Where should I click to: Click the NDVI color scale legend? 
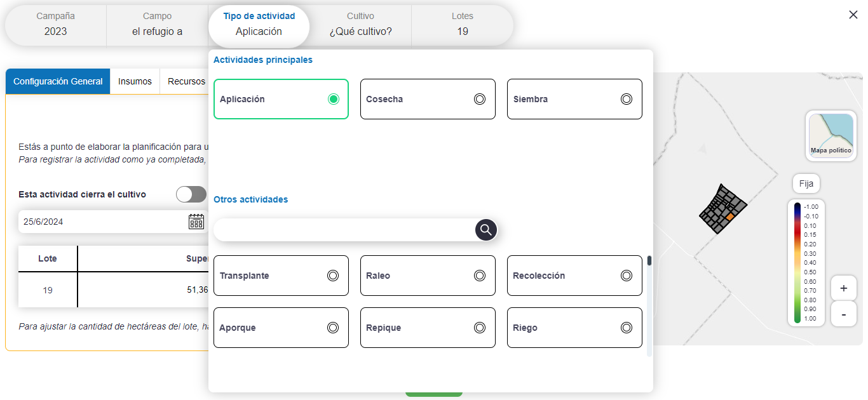coord(806,263)
